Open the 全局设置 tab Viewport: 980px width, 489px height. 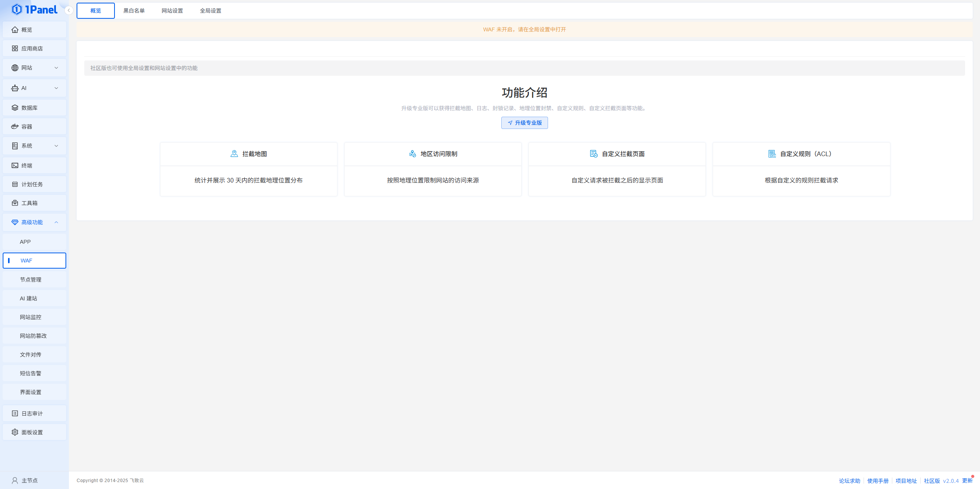coord(211,11)
